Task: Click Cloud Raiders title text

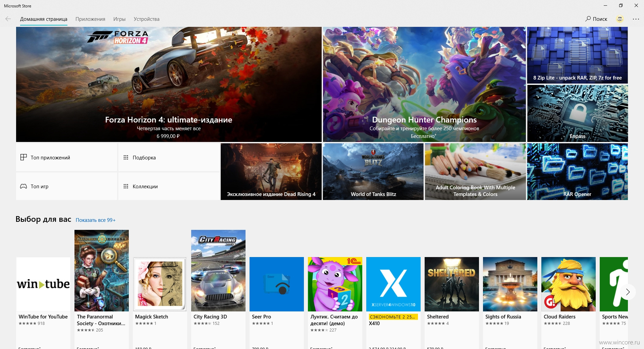Action: [x=559, y=317]
